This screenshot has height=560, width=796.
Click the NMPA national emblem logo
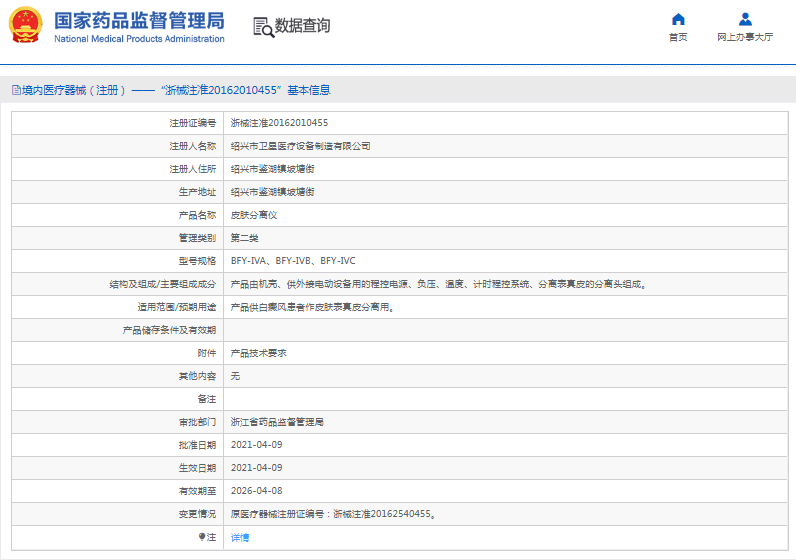point(26,25)
